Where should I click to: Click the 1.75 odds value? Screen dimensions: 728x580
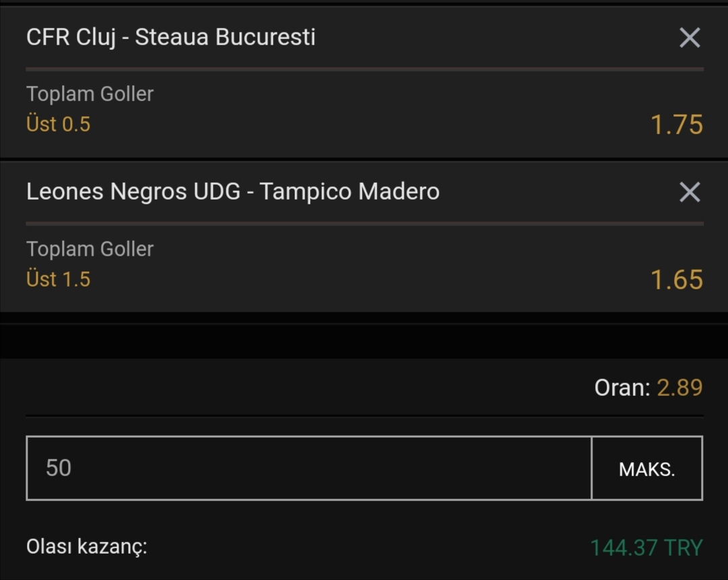[677, 125]
